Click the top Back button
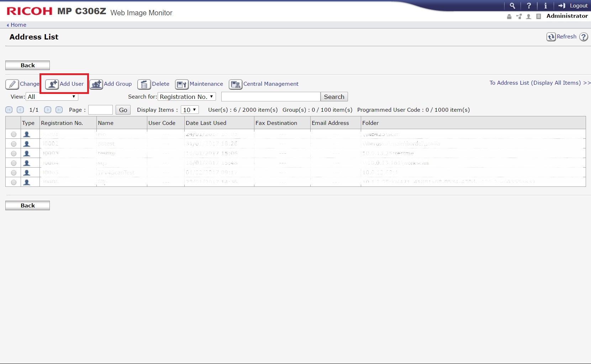Screen dimensions: 591x364 click(x=27, y=65)
